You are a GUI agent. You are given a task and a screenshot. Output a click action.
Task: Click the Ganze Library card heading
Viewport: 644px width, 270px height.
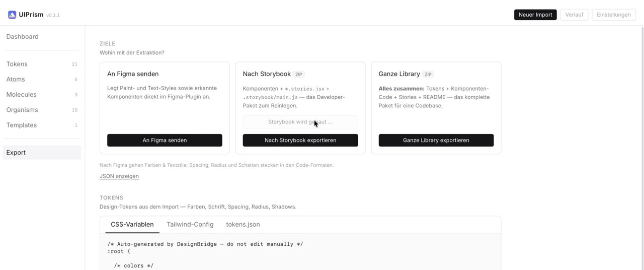point(399,74)
